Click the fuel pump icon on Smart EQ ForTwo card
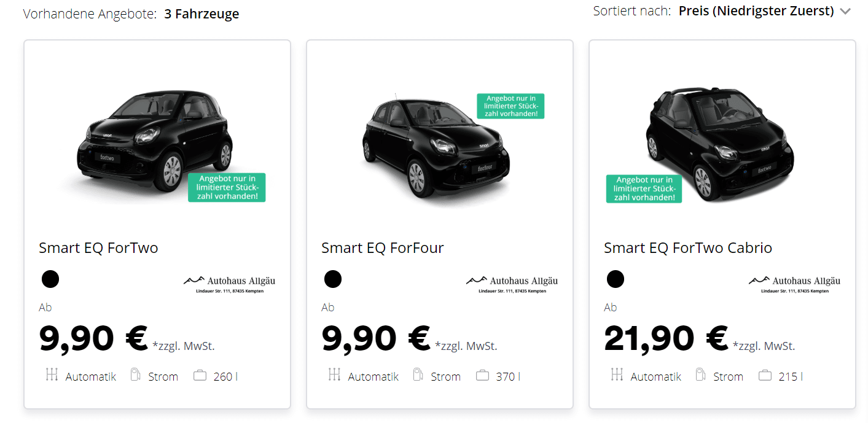Screen dimensions: 868x423 (x=135, y=374)
